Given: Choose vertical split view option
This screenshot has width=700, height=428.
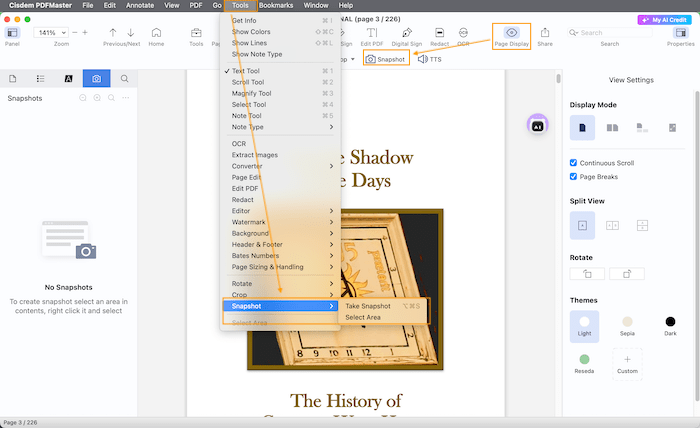Looking at the screenshot, I should coord(612,225).
